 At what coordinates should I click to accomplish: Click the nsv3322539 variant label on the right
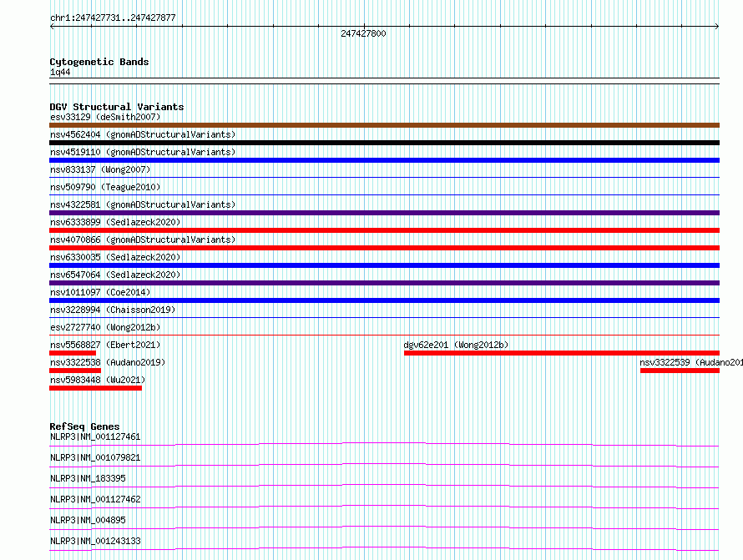pyautogui.click(x=690, y=362)
